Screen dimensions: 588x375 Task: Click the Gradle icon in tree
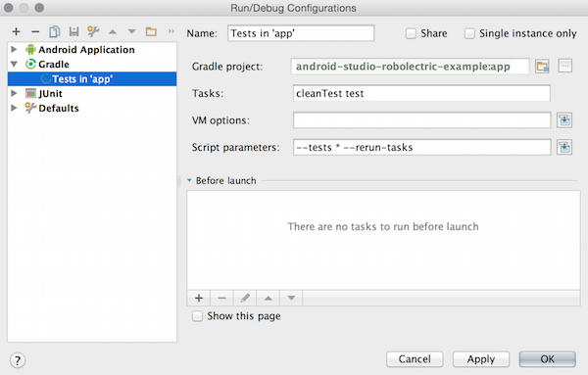[30, 64]
